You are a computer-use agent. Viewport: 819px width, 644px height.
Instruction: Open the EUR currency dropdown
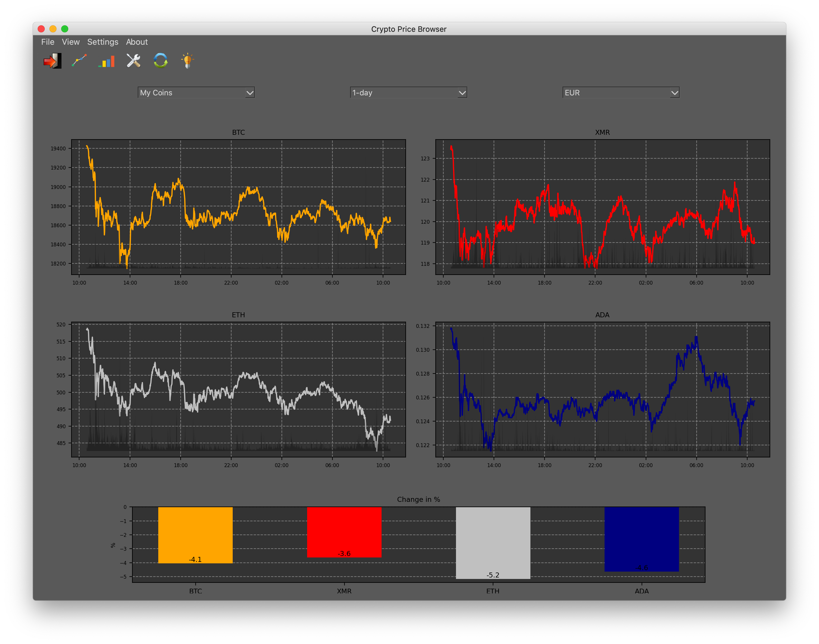click(x=620, y=93)
